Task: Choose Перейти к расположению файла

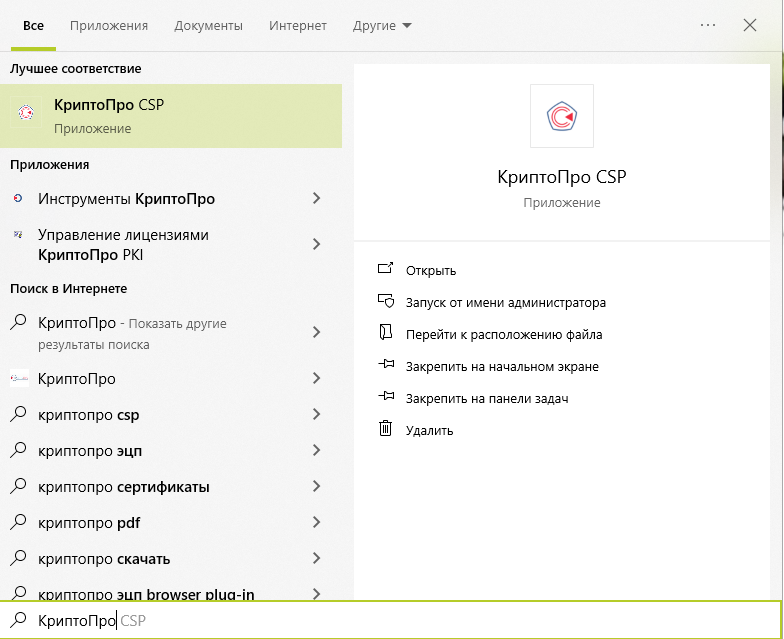Action: point(504,334)
